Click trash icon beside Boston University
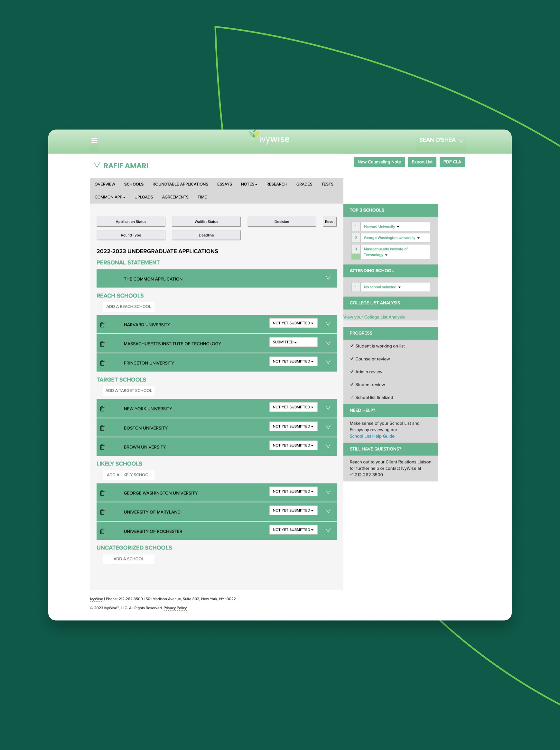The height and width of the screenshot is (750, 560). point(102,428)
